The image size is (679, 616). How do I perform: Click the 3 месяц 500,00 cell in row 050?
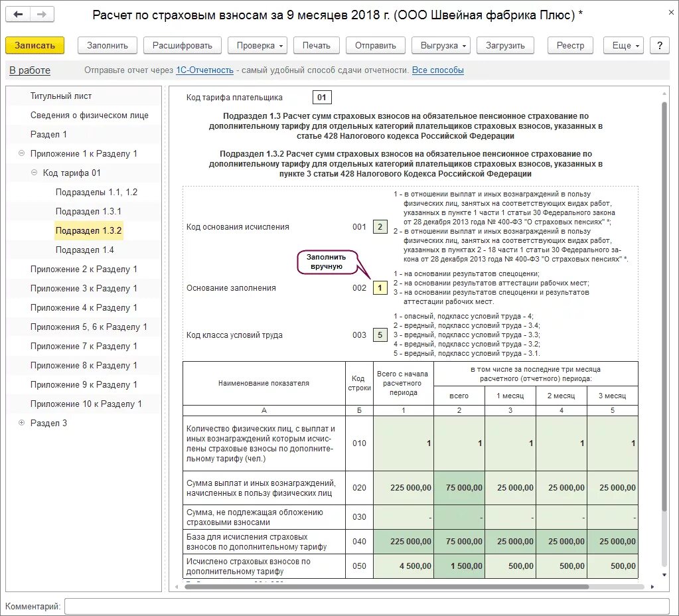tap(613, 566)
